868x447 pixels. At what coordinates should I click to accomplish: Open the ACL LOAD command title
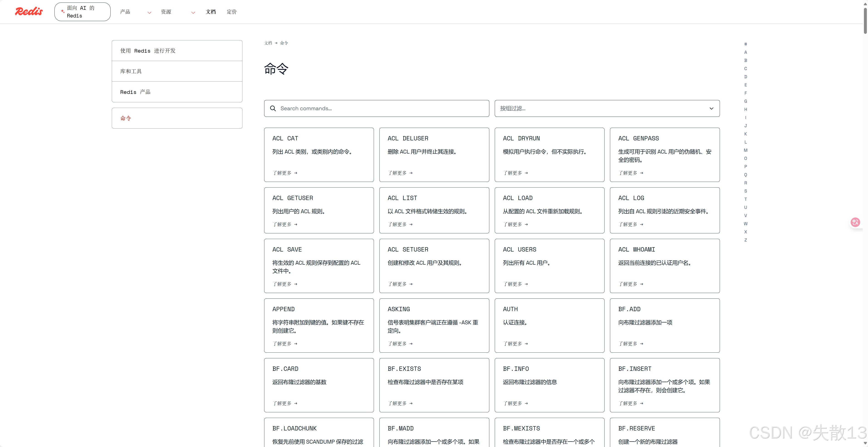[518, 198]
